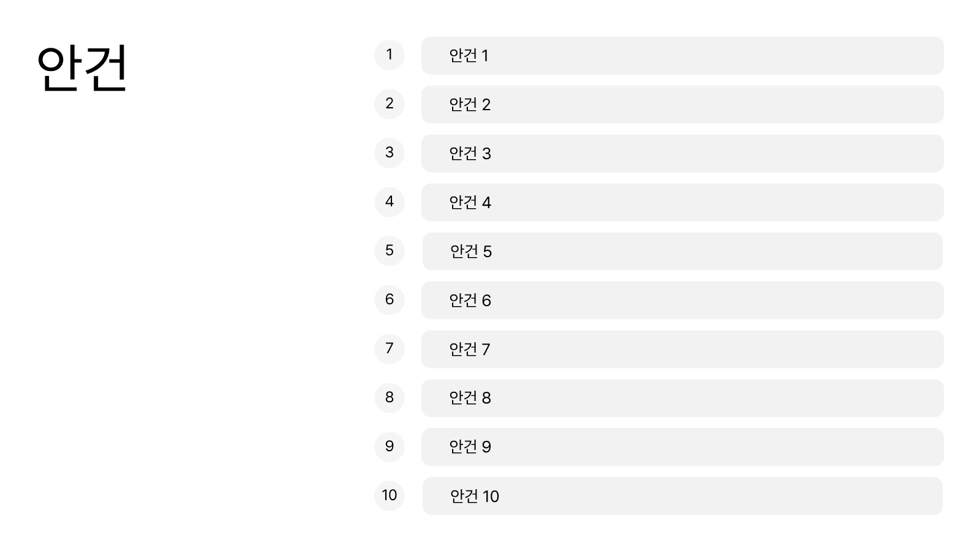Click the number 6 circle badge

point(390,300)
